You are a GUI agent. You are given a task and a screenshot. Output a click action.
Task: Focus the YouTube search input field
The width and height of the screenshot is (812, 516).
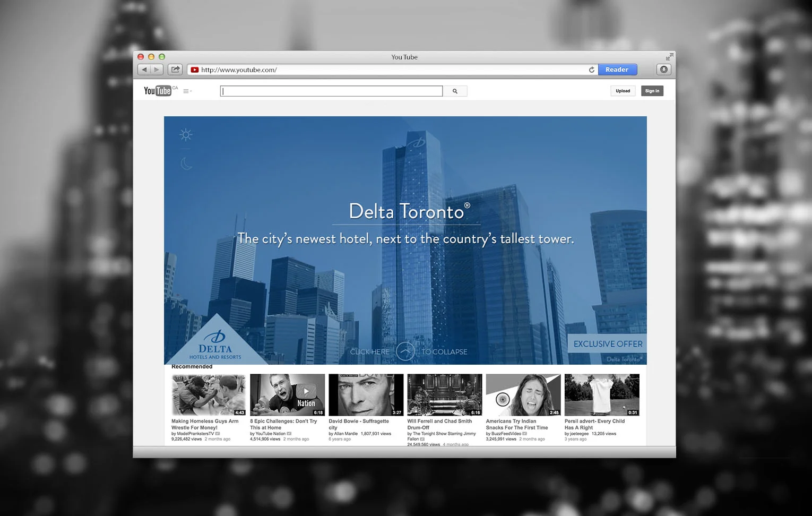click(x=331, y=91)
